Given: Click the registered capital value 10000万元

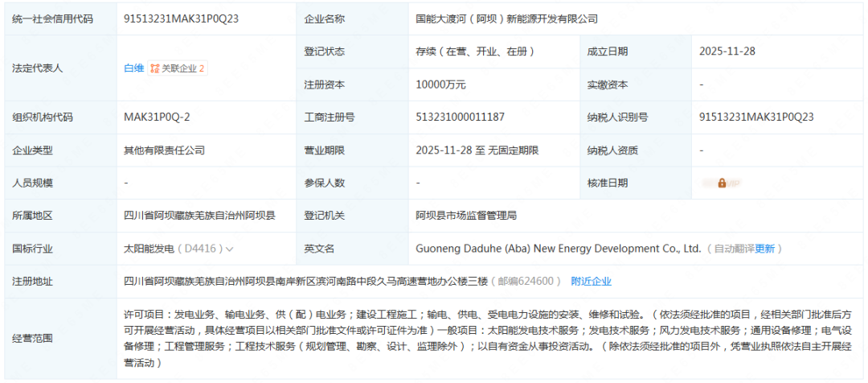Looking at the screenshot, I should click(x=440, y=84).
